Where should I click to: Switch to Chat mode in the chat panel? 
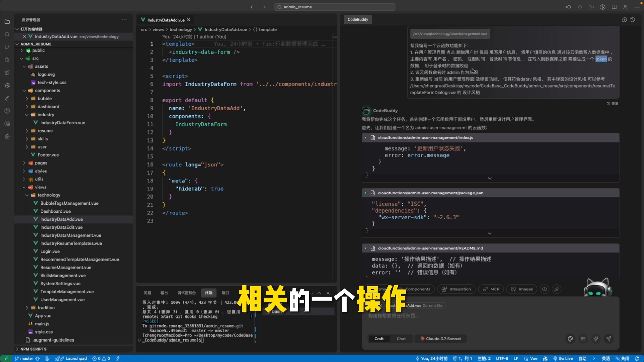pyautogui.click(x=401, y=339)
